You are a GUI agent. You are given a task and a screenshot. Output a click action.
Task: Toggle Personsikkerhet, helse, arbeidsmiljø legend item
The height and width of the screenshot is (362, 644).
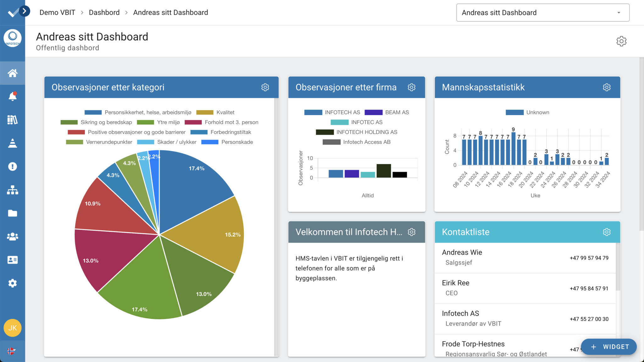[x=138, y=112]
